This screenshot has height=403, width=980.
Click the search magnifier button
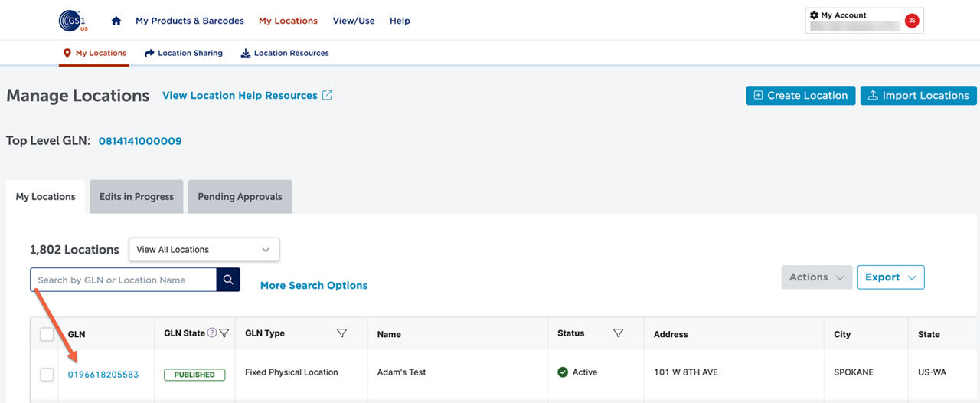click(x=228, y=280)
